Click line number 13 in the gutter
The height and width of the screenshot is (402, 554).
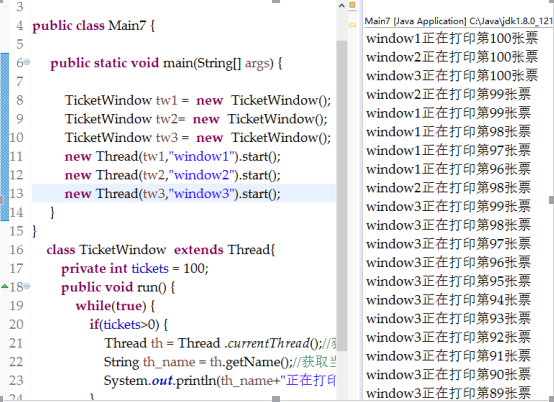pyautogui.click(x=16, y=194)
